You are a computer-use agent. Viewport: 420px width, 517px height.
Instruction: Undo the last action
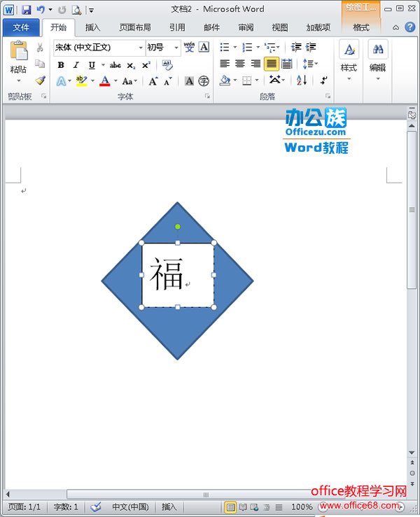tap(41, 10)
